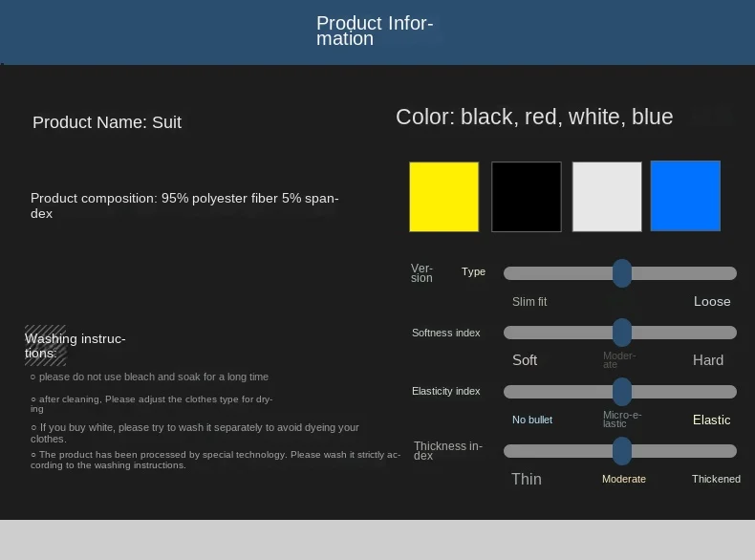Click the Elasticity index slider handle
This screenshot has width=755, height=560.
click(621, 392)
